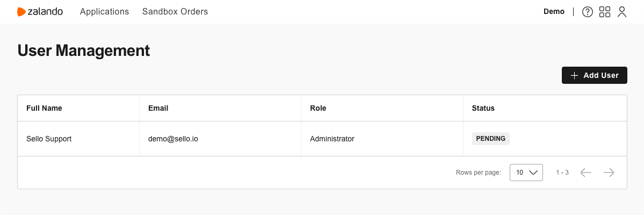Open the user profile icon

[622, 12]
